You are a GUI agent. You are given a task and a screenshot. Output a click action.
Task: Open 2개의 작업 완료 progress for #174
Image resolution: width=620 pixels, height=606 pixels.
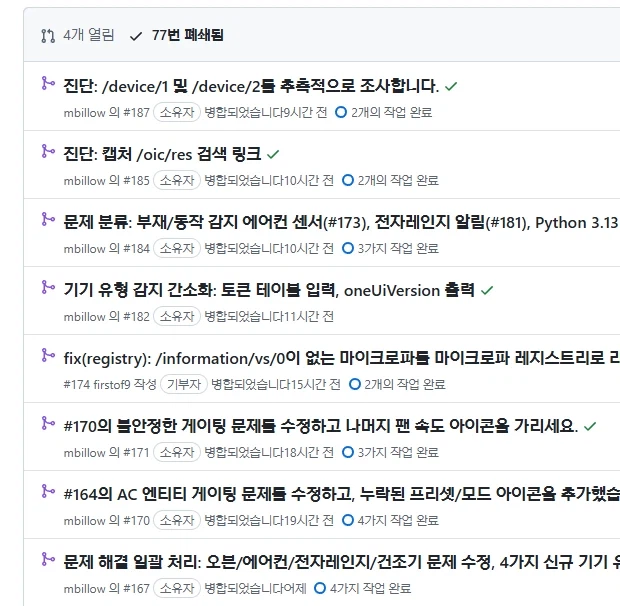[397, 384]
